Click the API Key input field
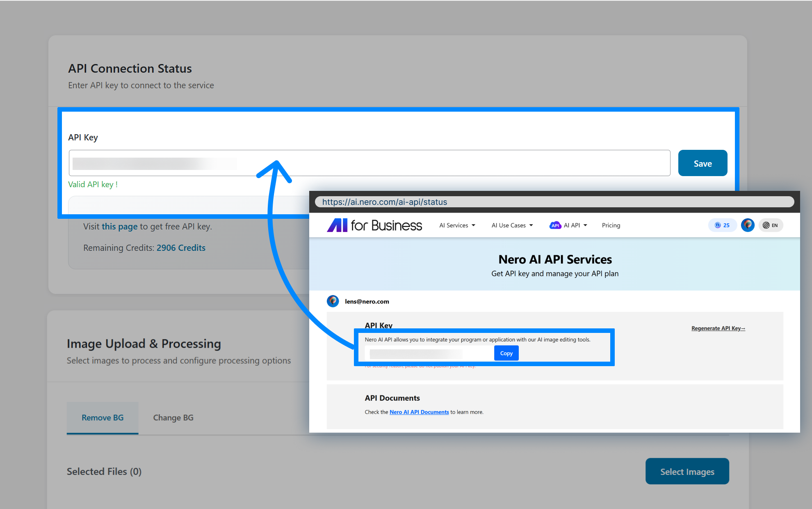Image resolution: width=812 pixels, height=509 pixels. (370, 163)
